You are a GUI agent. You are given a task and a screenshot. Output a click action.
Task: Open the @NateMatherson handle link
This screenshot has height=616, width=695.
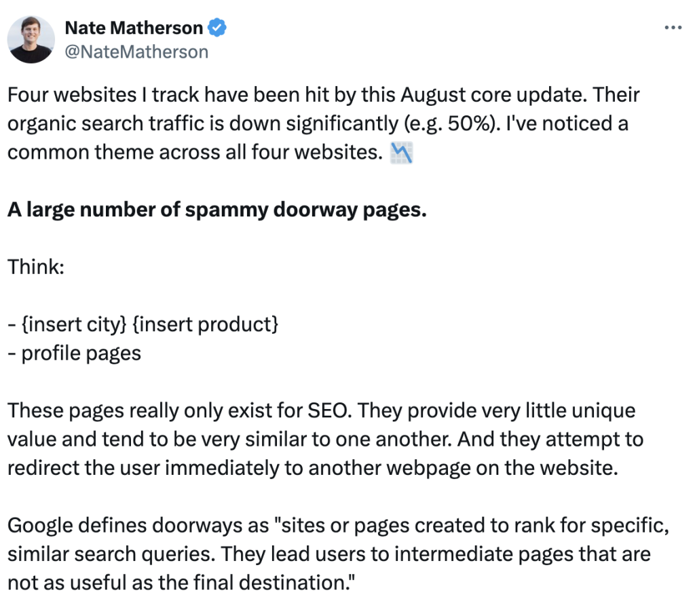136,52
